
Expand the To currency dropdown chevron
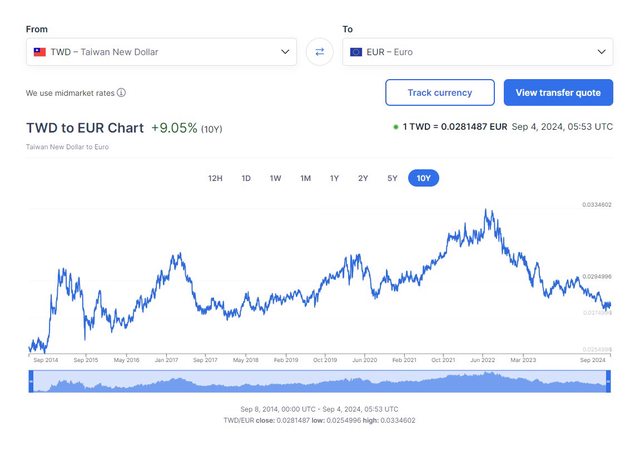[601, 52]
